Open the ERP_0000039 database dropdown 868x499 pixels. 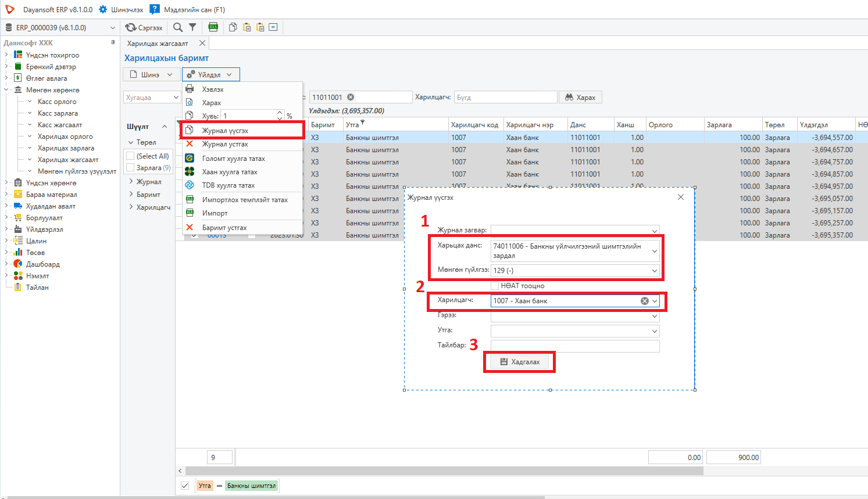coord(113,27)
